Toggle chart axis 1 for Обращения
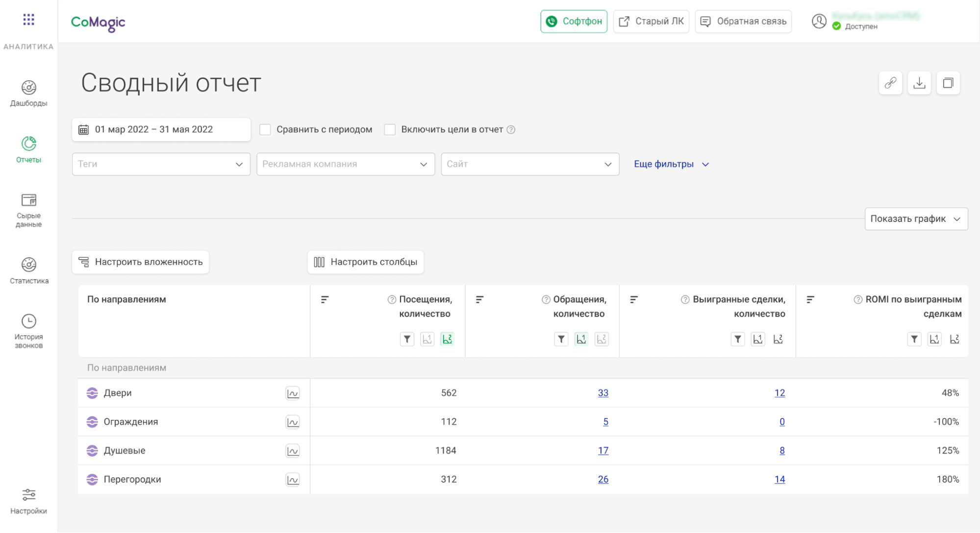Screen dimensions: 980x533 tap(581, 339)
